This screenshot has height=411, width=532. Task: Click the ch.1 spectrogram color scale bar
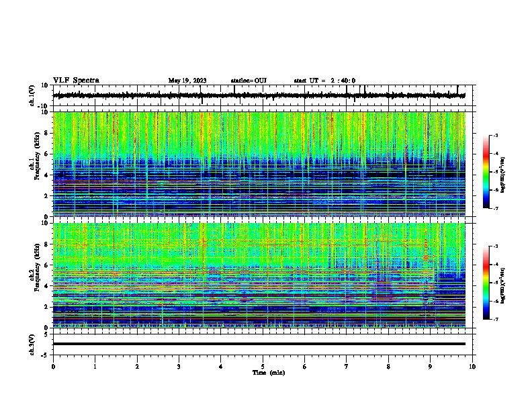(486, 171)
